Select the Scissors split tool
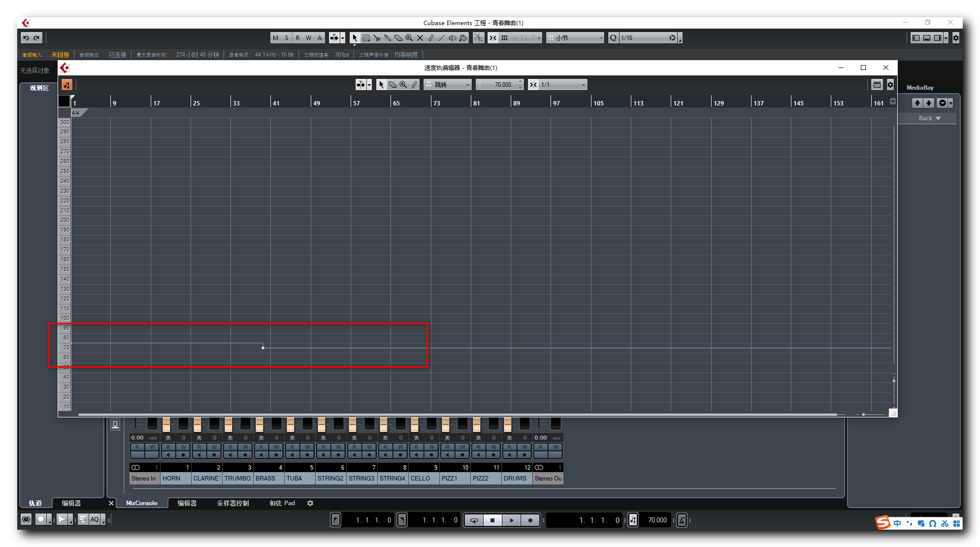 377,38
